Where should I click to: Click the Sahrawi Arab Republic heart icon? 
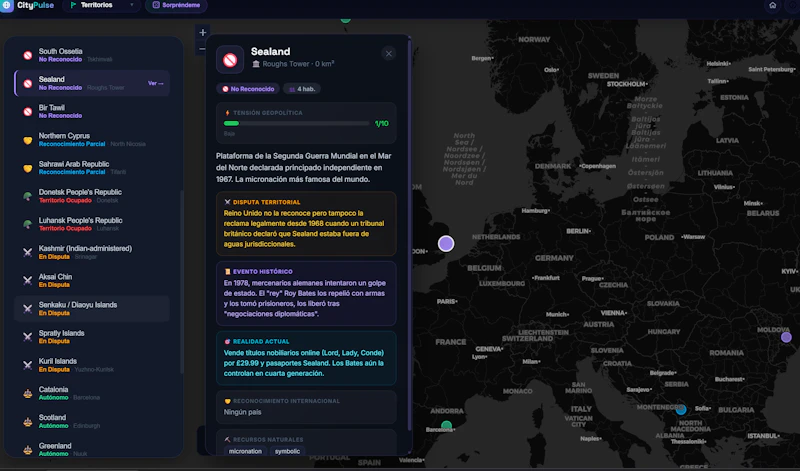[28, 168]
